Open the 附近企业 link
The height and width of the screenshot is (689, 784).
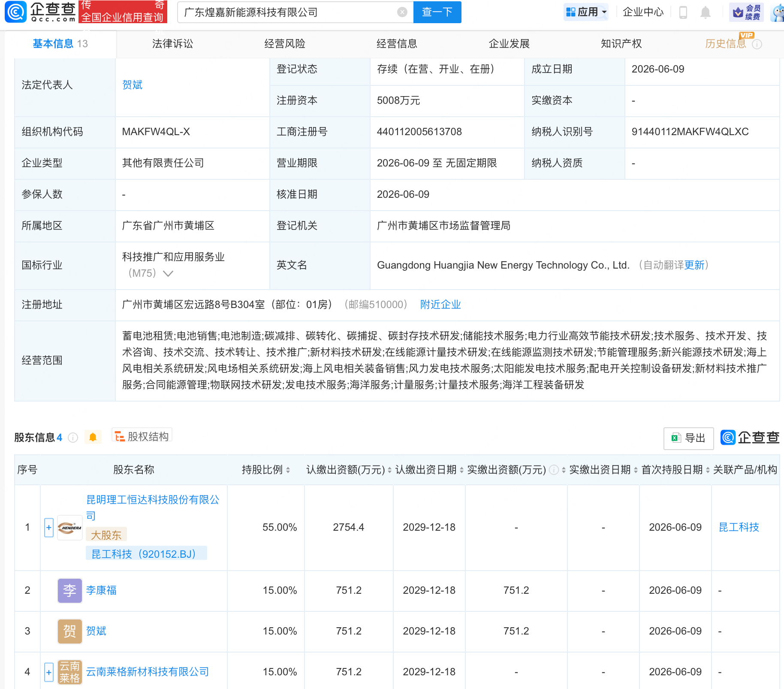click(x=440, y=305)
